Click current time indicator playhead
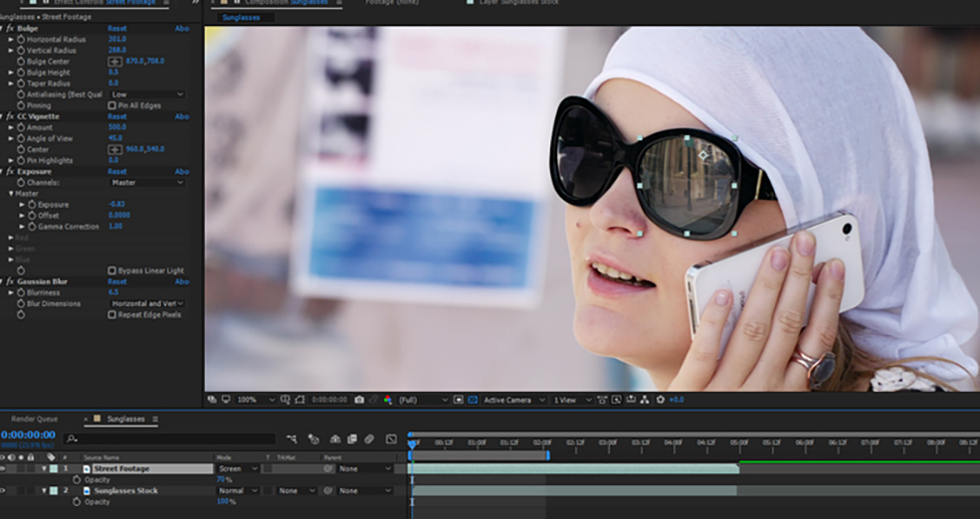 click(412, 443)
